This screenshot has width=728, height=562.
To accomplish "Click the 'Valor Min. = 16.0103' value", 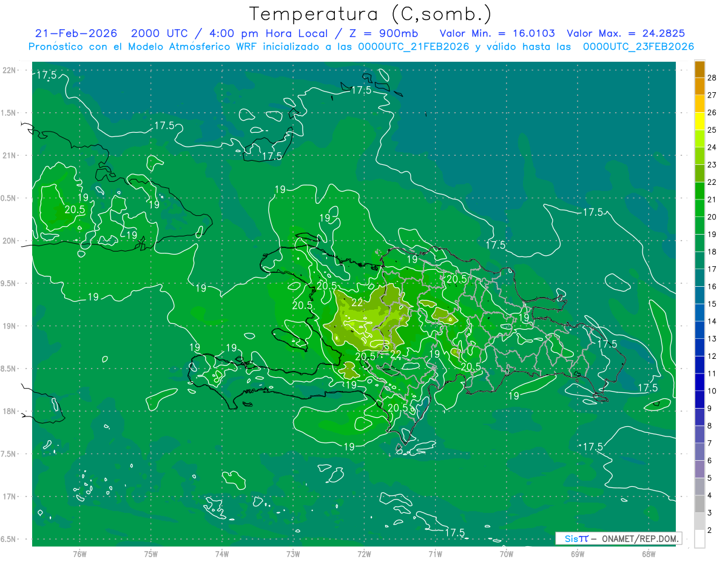I will click(x=497, y=34).
